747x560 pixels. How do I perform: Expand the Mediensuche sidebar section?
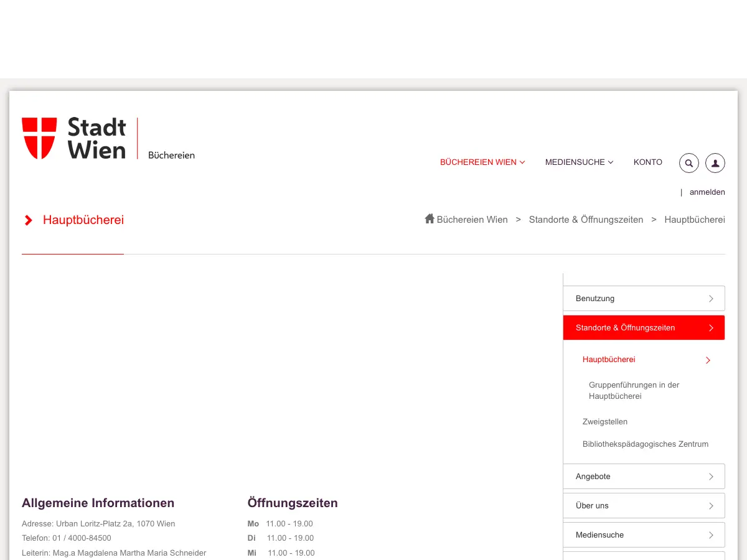tap(644, 535)
